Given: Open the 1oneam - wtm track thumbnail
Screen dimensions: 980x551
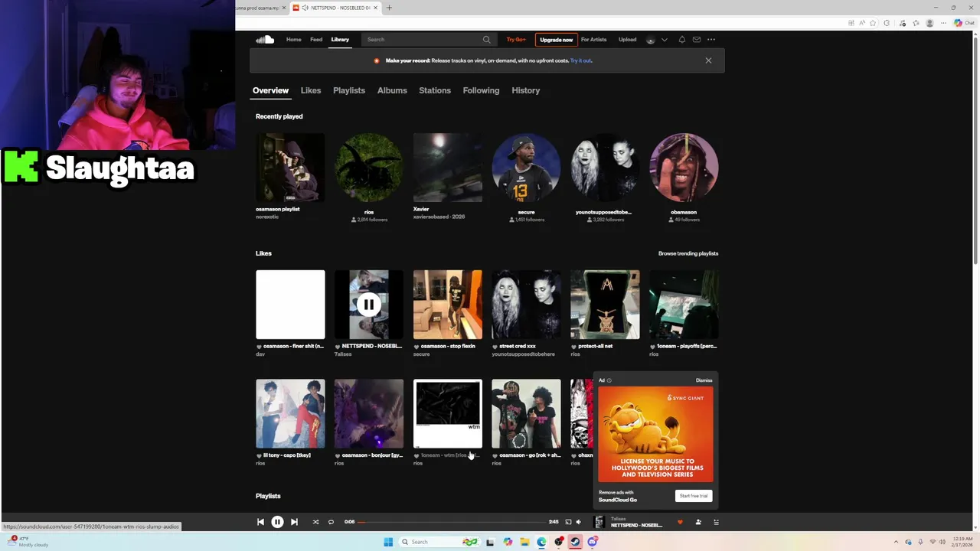Looking at the screenshot, I should 448,414.
